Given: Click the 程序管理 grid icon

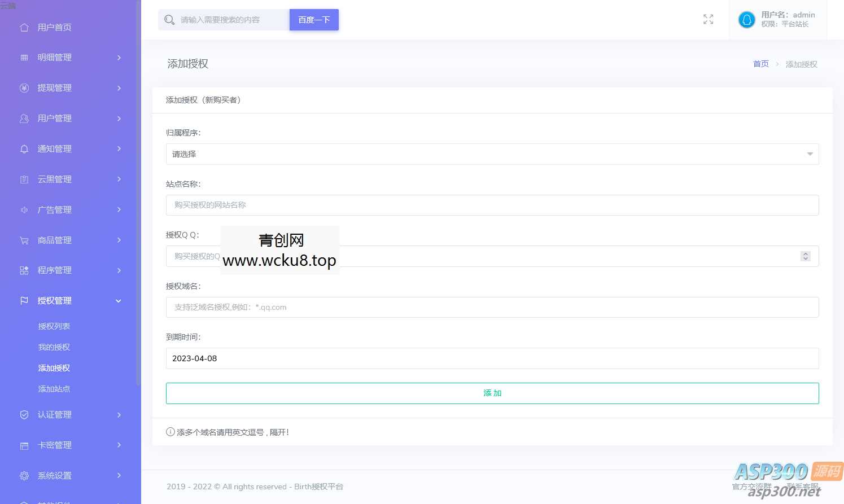Looking at the screenshot, I should 24,270.
